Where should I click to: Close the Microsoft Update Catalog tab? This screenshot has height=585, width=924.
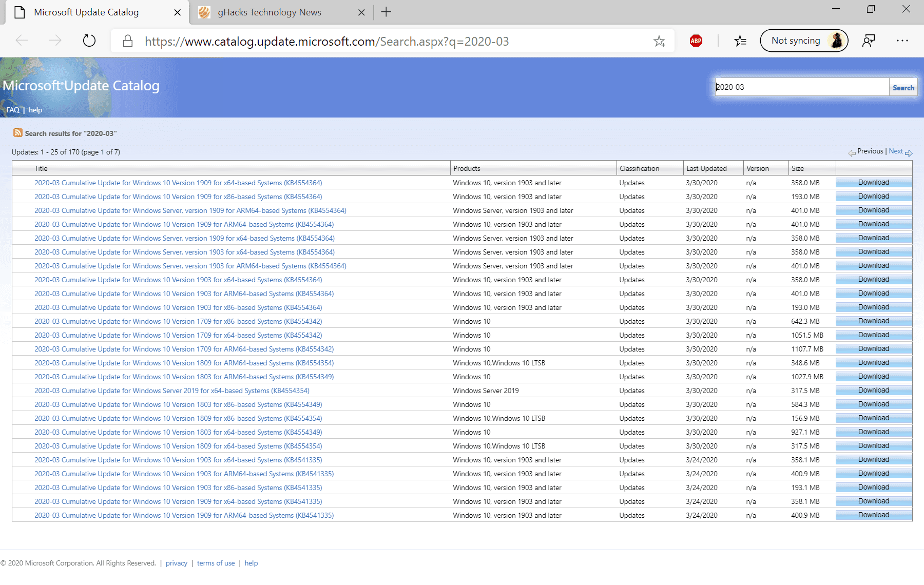click(x=177, y=12)
